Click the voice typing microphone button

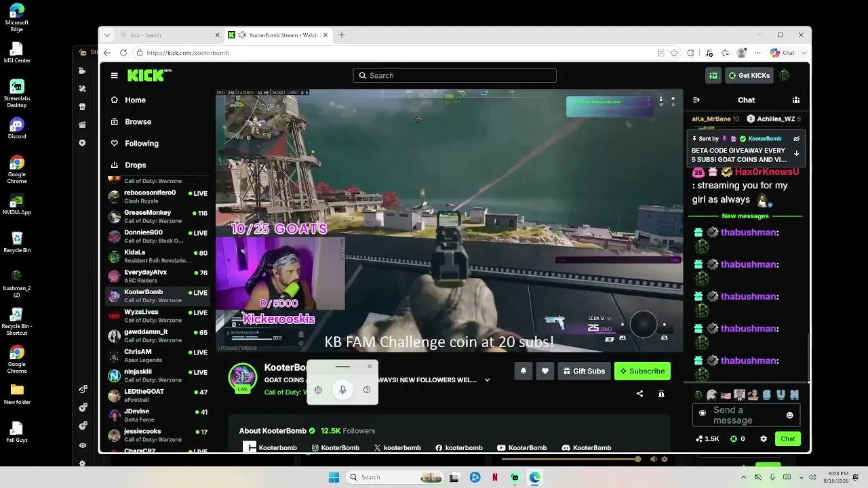point(342,390)
